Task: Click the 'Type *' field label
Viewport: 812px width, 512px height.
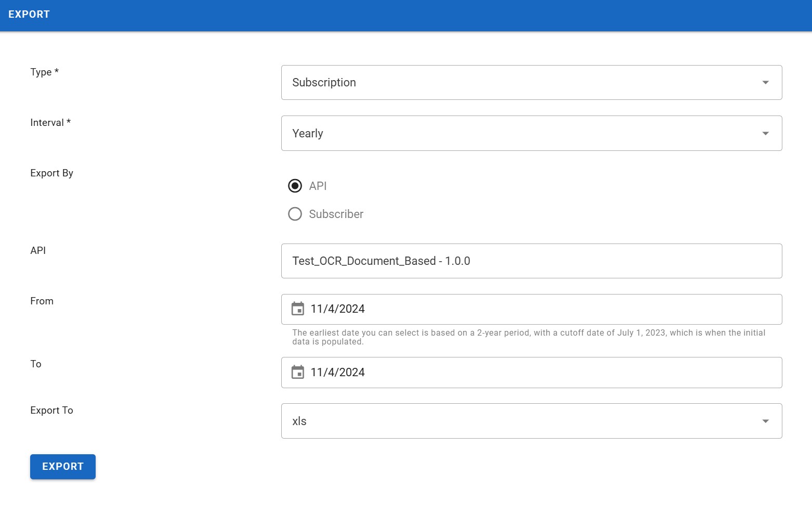Action: (x=44, y=72)
